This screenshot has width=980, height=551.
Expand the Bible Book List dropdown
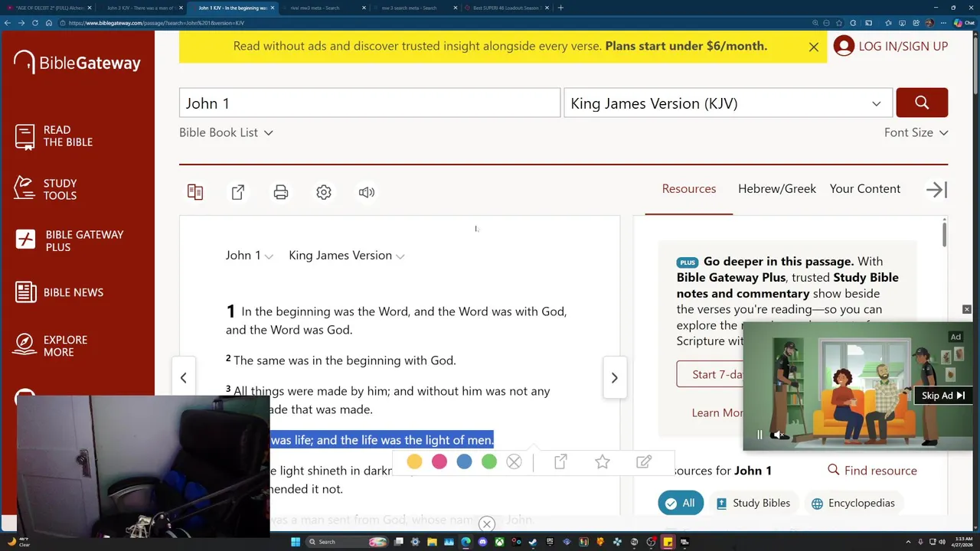pos(226,132)
